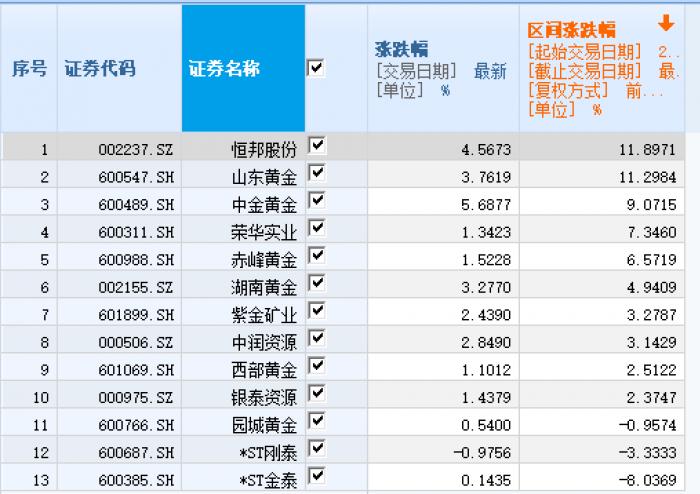The width and height of the screenshot is (700, 494).
Task: Toggle the select-all checkbox in the header
Action: (x=316, y=68)
